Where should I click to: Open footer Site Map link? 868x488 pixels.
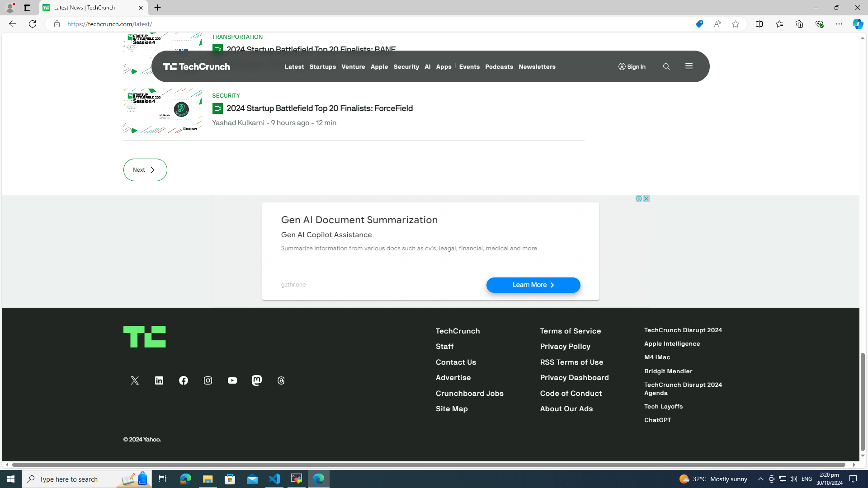pos(452,409)
